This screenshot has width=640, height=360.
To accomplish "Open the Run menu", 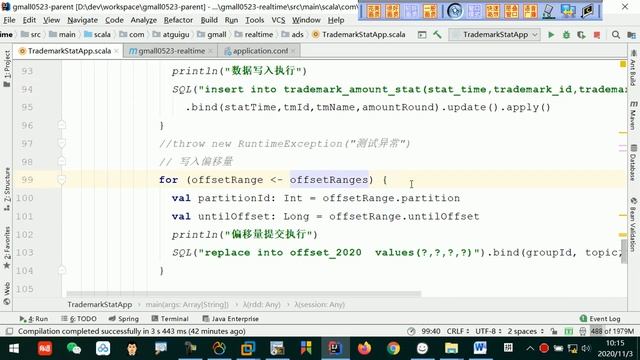I will point(231,20).
